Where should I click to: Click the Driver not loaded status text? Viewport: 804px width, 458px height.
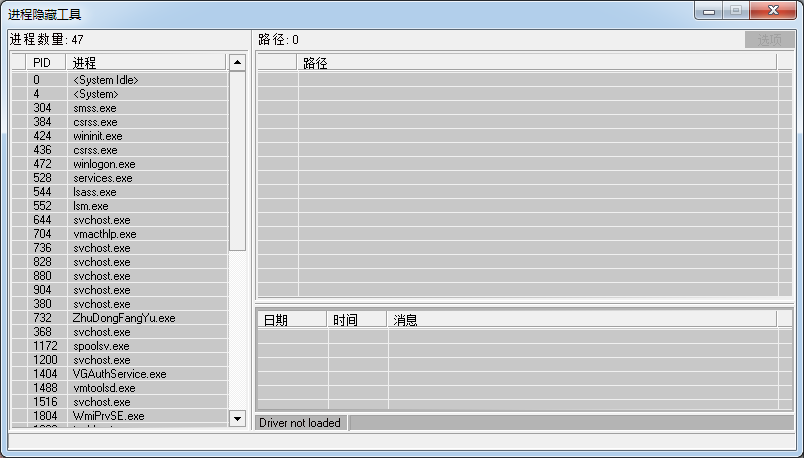coord(300,423)
